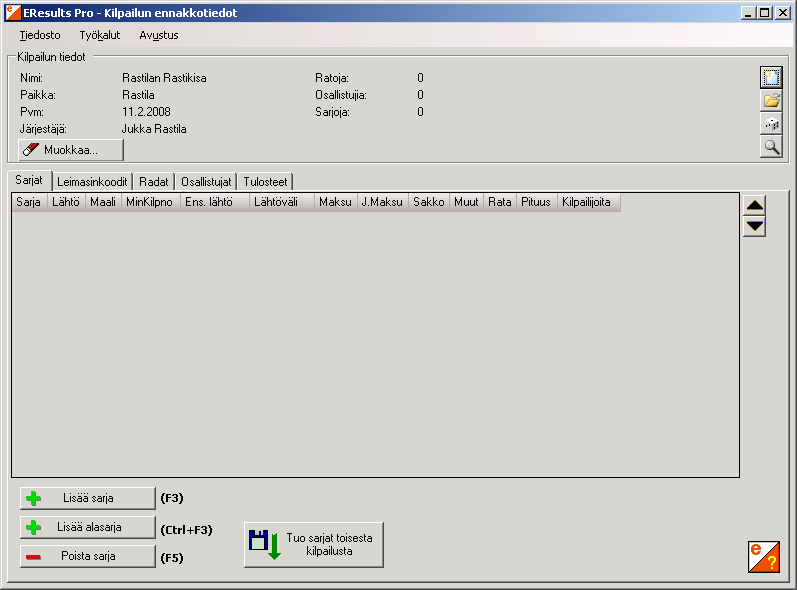Switch to the Osallistujat tab
The width and height of the screenshot is (797, 590).
(x=206, y=182)
